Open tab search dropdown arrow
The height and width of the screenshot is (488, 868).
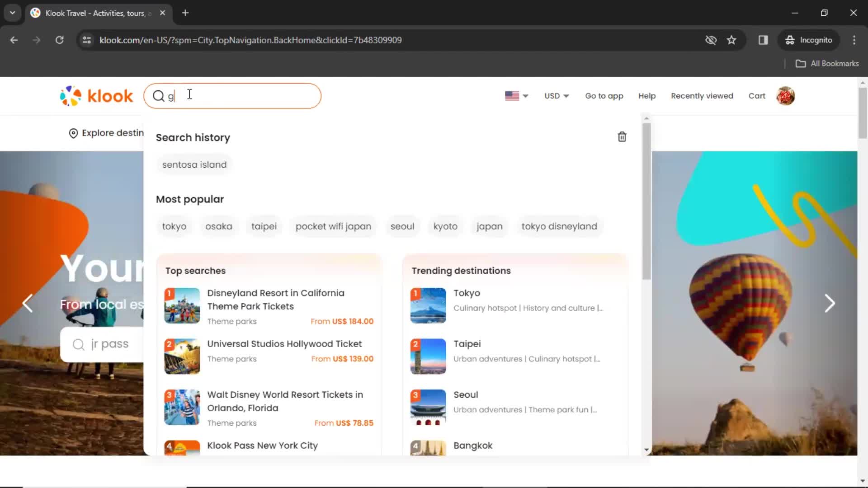(13, 13)
